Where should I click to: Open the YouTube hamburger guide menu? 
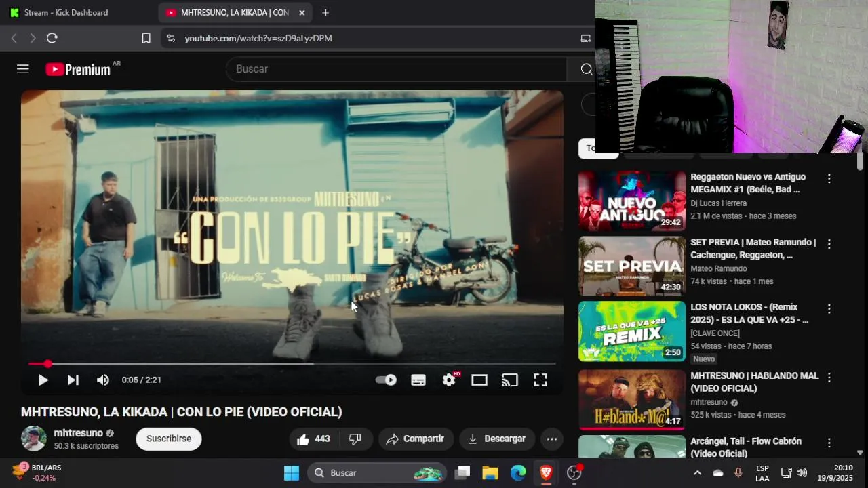click(x=23, y=69)
